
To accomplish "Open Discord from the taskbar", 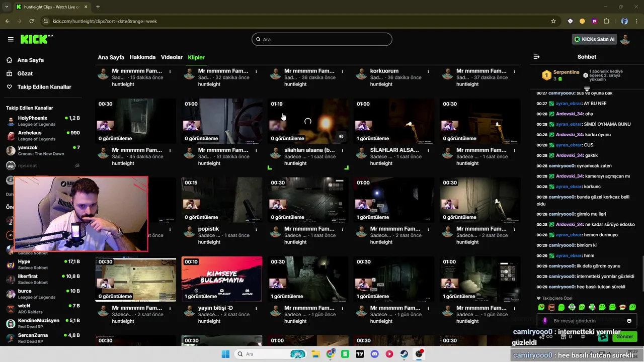I will coord(374,354).
